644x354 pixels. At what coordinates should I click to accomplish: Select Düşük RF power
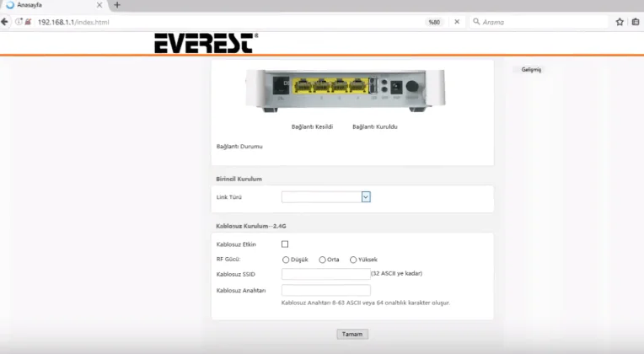click(x=286, y=260)
